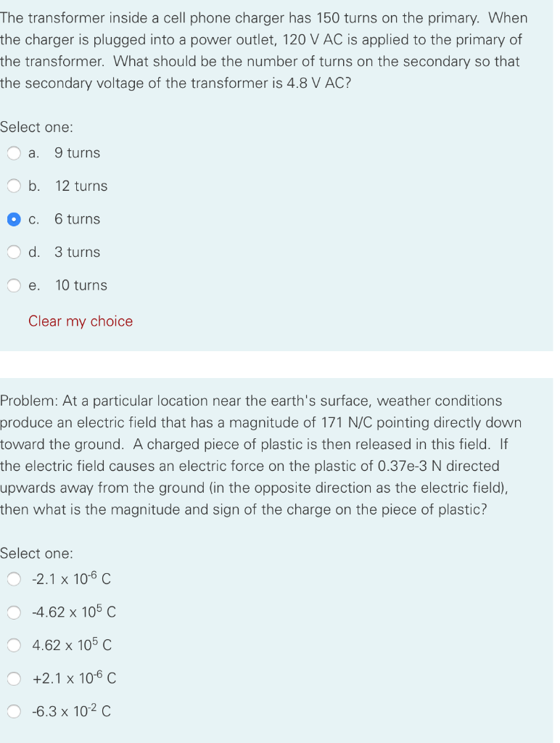
Task: Select radio option e. 10 turns
Action: [x=14, y=285]
